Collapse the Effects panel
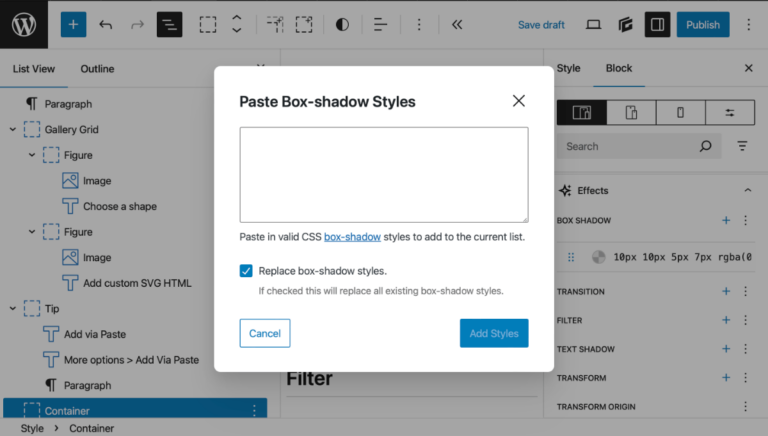Viewport: 768px width, 436px height. (747, 191)
